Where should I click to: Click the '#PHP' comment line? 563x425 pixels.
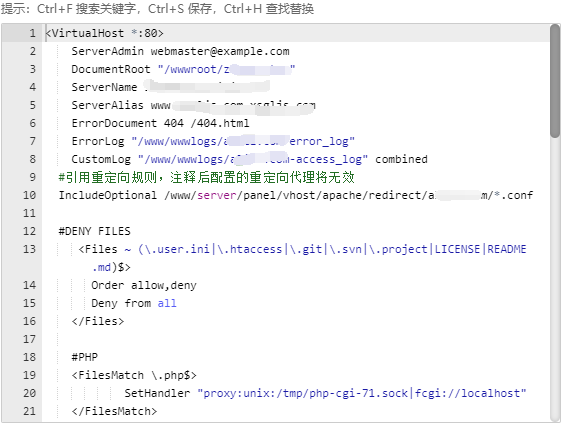[84, 357]
